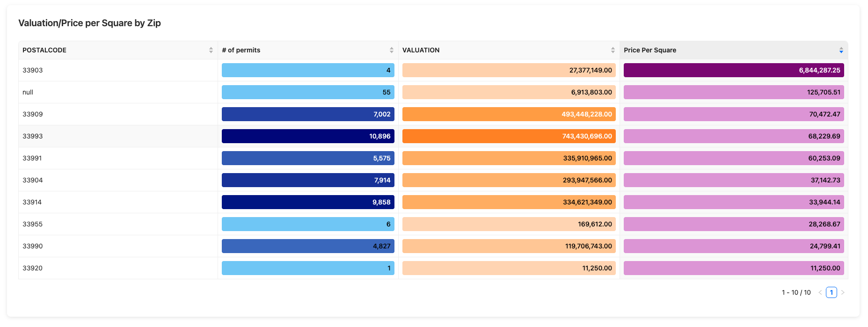The height and width of the screenshot is (327, 868).
Task: Click price per square 24,799.41 value
Action: (x=825, y=246)
